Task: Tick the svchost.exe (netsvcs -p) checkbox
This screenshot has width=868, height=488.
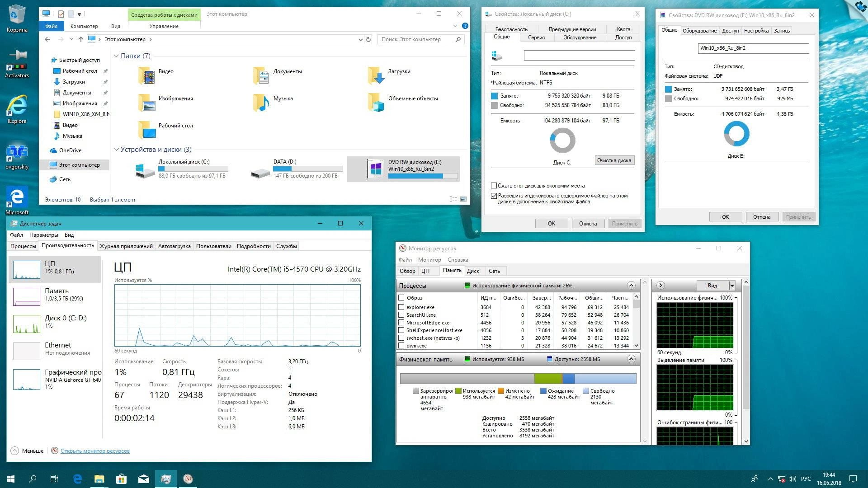Action: pos(401,338)
